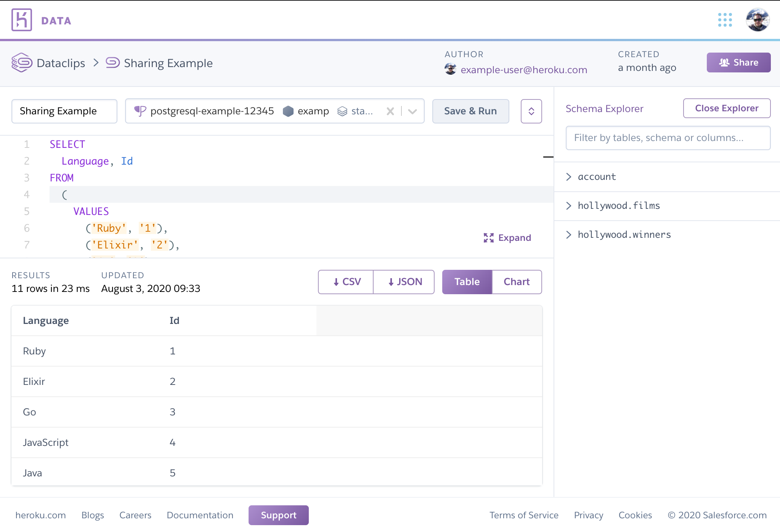The width and height of the screenshot is (780, 532).
Task: Select the JavaScript row cell
Action: click(x=46, y=442)
